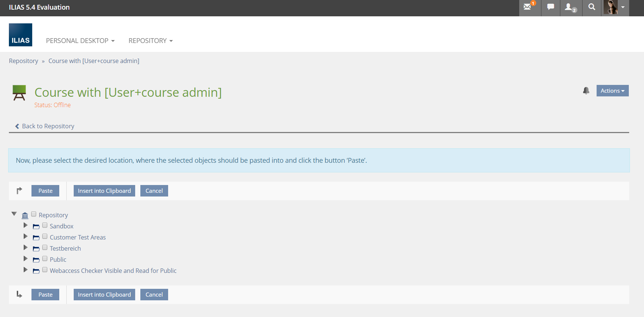Open the user avatar menu
644x317 pixels.
(615, 7)
